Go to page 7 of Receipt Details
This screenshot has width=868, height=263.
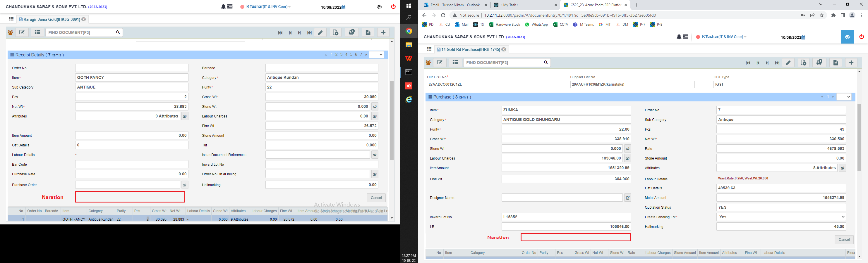[x=361, y=54]
